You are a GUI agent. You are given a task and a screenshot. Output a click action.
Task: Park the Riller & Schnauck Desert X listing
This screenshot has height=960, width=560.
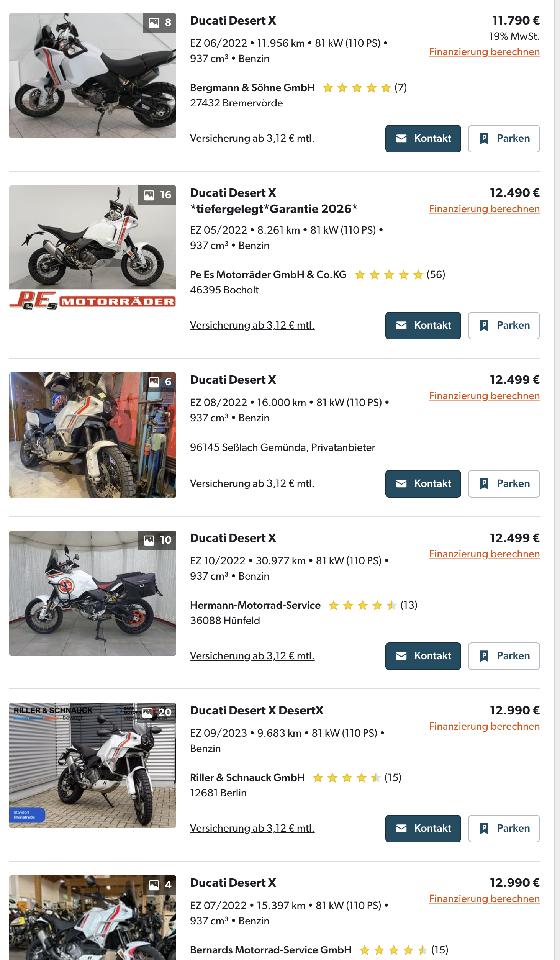coord(504,829)
